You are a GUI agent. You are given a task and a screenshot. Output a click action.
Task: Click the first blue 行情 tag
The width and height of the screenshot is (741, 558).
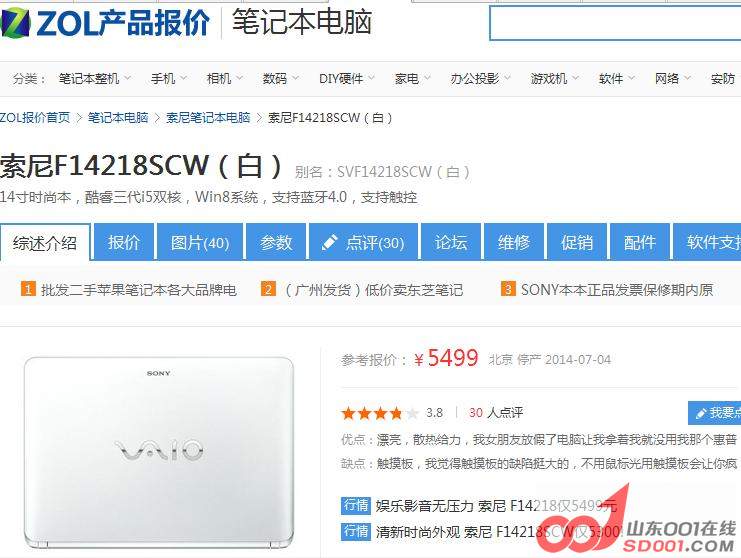click(x=355, y=505)
